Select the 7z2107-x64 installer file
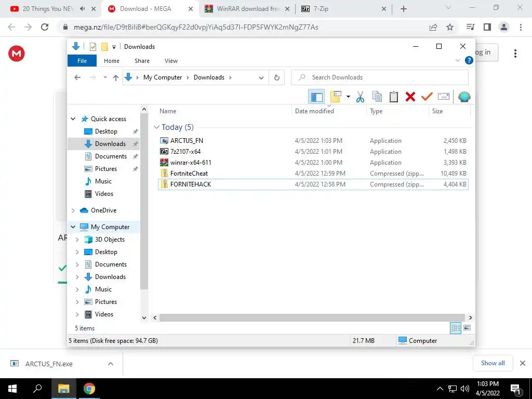 [185, 151]
